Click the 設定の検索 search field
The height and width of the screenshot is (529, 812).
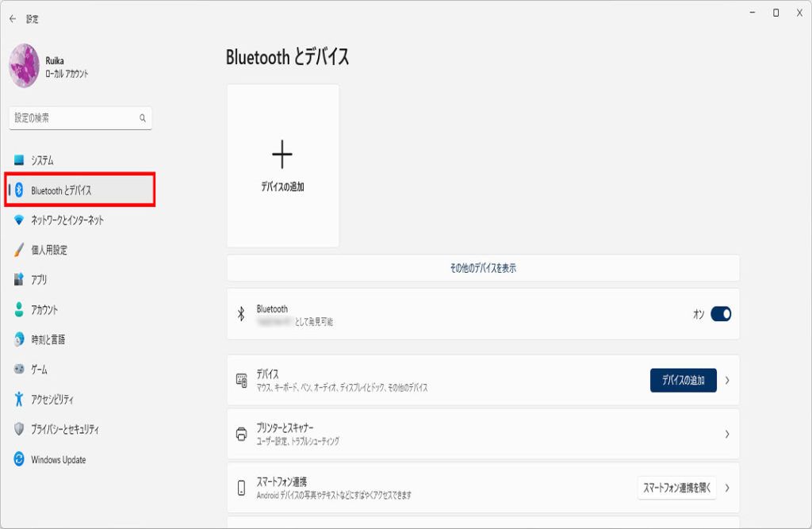pos(75,118)
